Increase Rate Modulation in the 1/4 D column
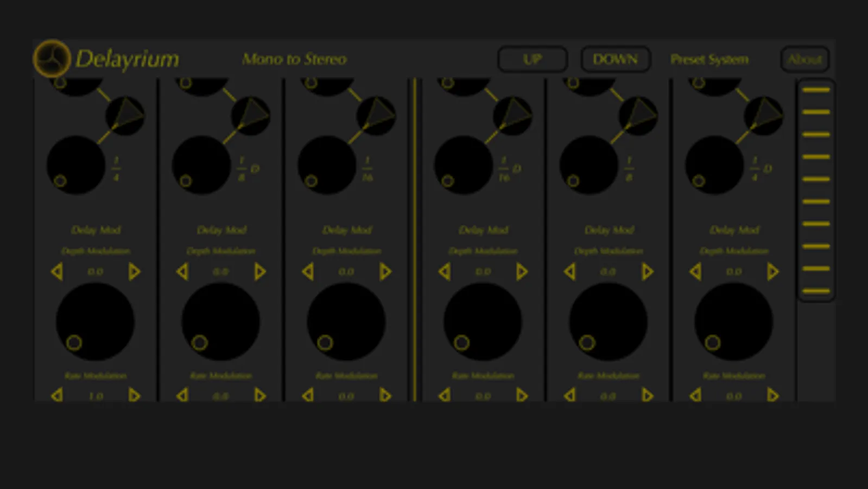Image resolution: width=868 pixels, height=489 pixels. [x=772, y=395]
